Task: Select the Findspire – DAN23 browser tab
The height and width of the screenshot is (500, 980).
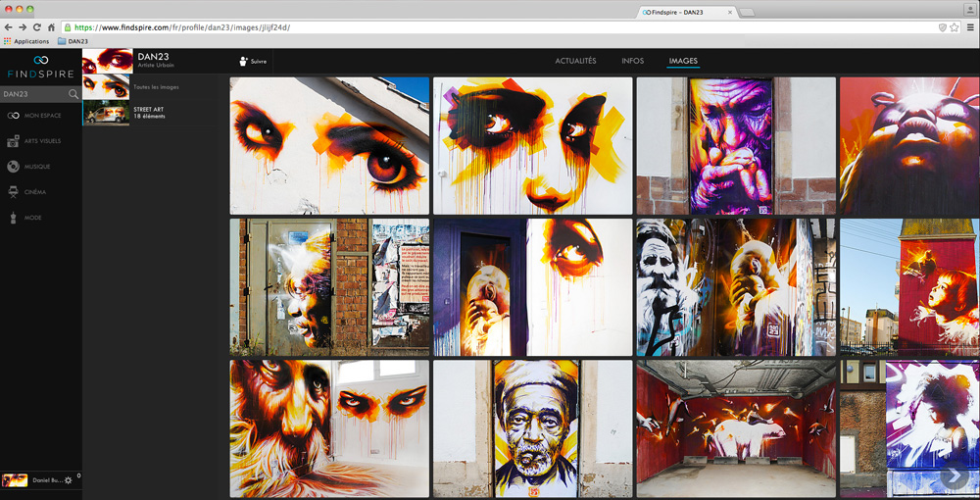Action: click(688, 13)
